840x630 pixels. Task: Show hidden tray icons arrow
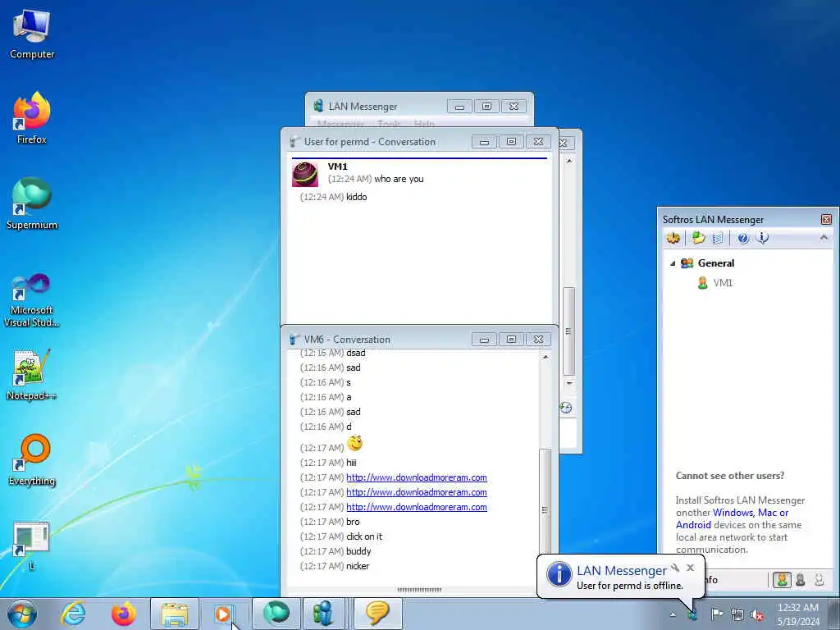tap(673, 614)
